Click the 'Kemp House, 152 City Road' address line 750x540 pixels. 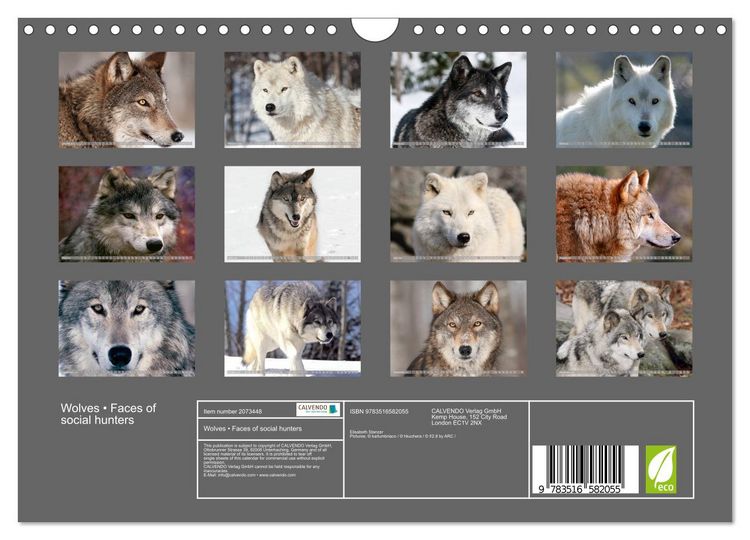tap(469, 417)
